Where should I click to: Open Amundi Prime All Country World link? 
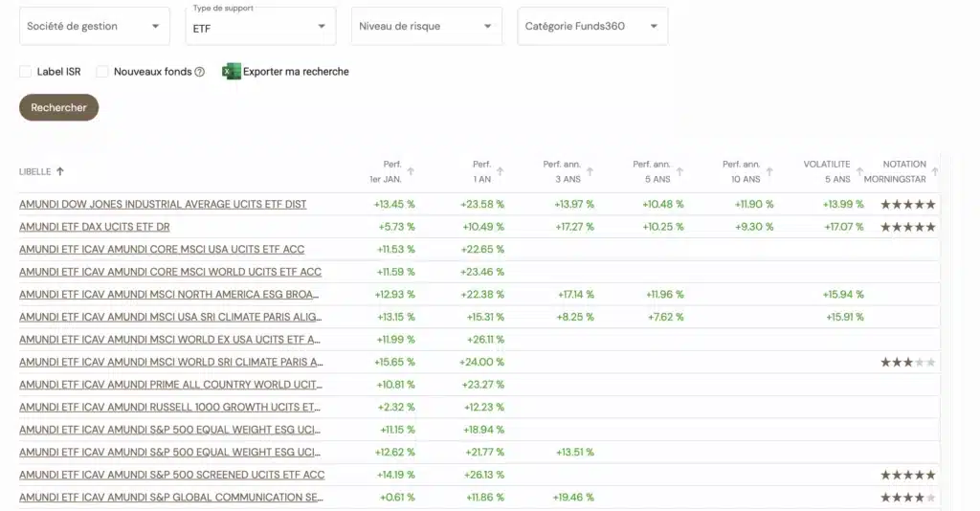170,384
